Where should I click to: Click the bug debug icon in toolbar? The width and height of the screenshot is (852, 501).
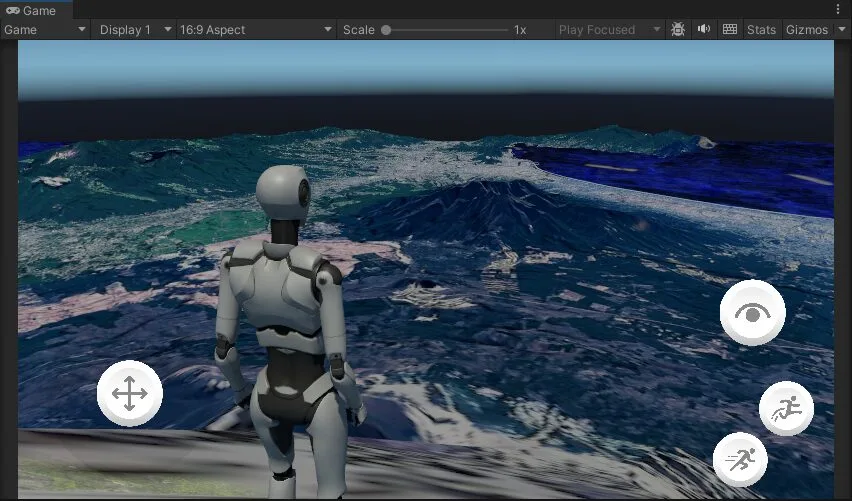coord(678,30)
